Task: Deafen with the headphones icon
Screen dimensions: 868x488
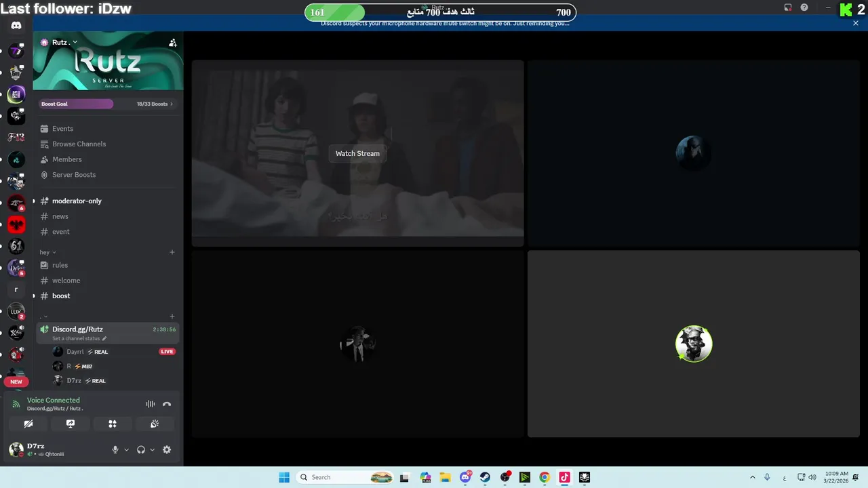Action: coord(141,449)
